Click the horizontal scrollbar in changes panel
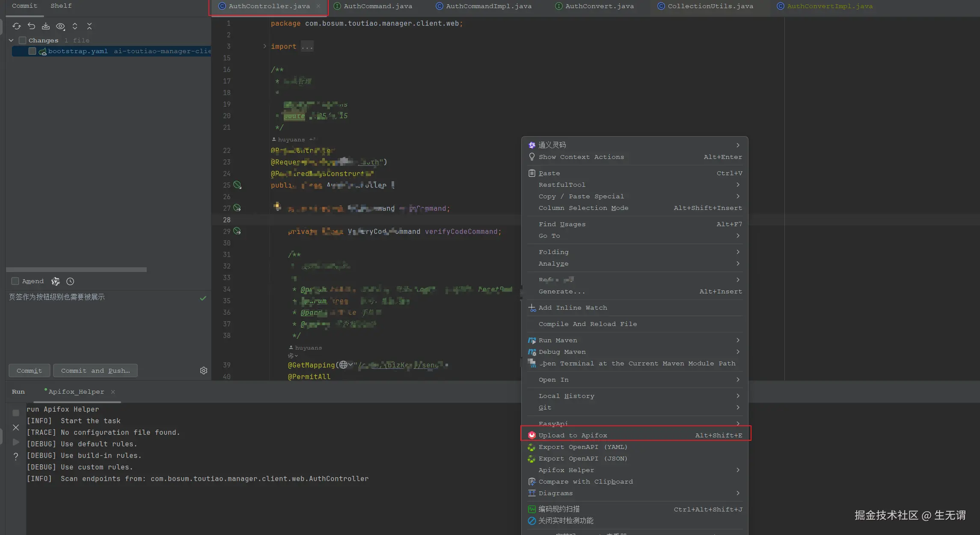This screenshot has height=535, width=980. pyautogui.click(x=76, y=269)
